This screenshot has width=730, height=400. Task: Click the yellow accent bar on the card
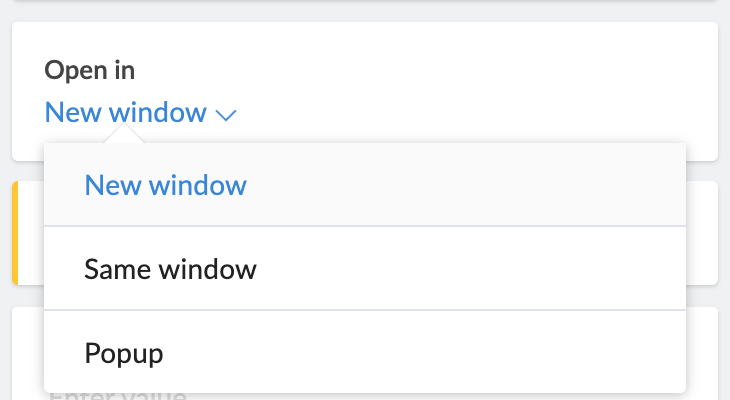pyautogui.click(x=15, y=233)
